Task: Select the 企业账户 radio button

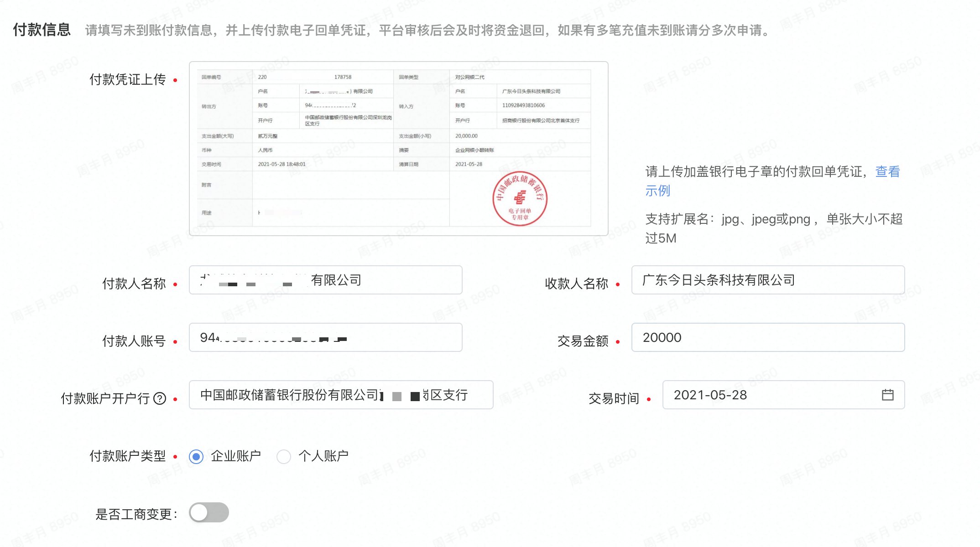Action: coord(196,456)
